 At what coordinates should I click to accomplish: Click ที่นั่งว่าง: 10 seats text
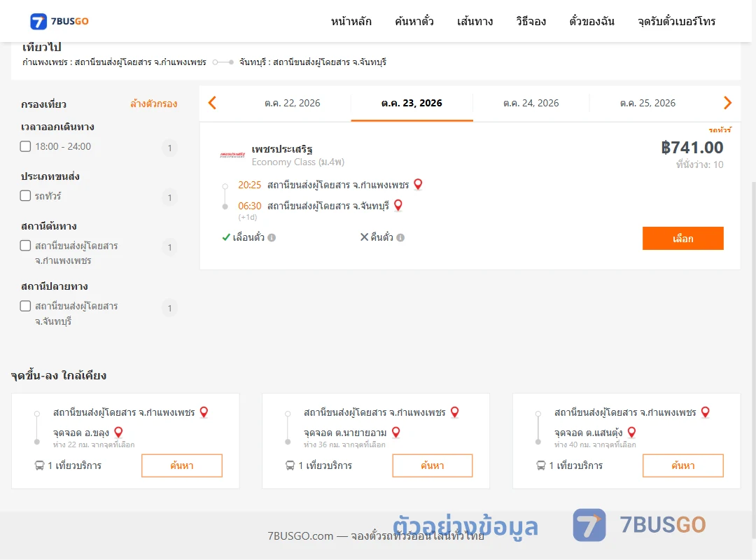(x=699, y=164)
